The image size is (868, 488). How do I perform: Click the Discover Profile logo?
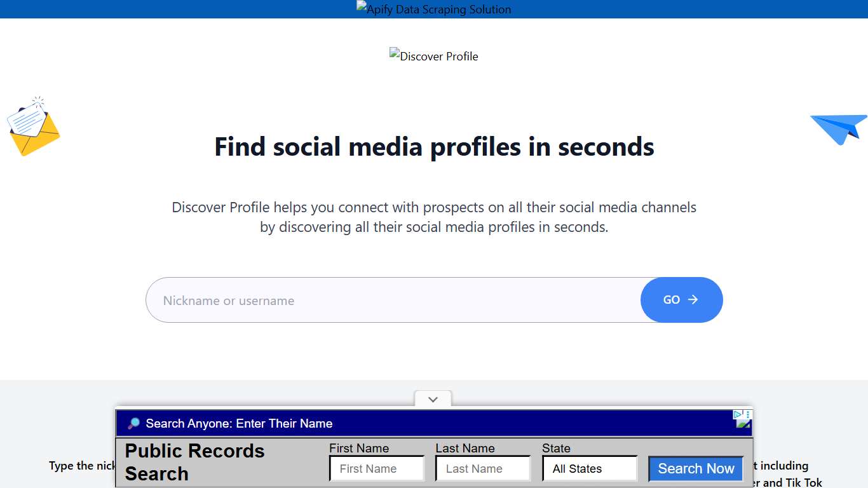[x=433, y=56]
